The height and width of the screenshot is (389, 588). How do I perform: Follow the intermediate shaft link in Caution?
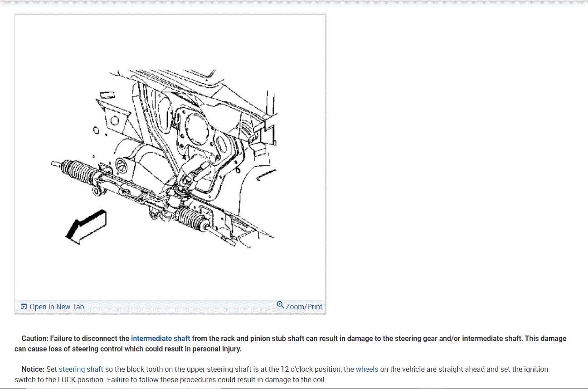click(160, 338)
